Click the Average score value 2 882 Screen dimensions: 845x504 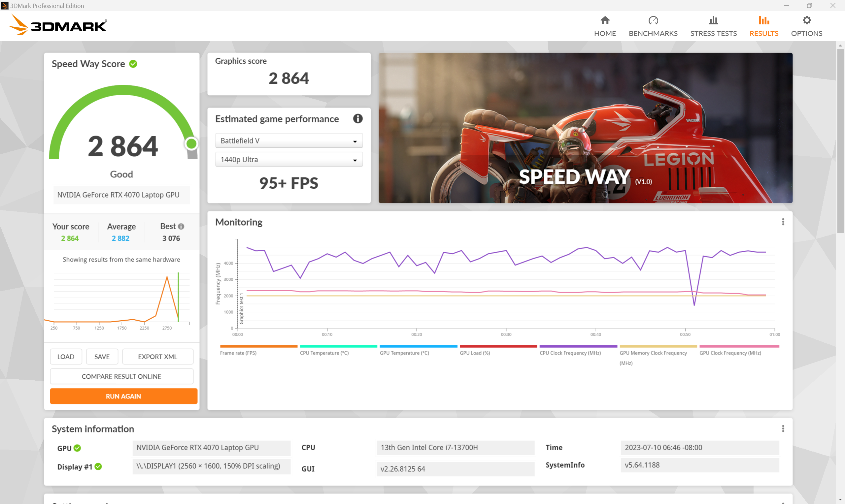[120, 238]
